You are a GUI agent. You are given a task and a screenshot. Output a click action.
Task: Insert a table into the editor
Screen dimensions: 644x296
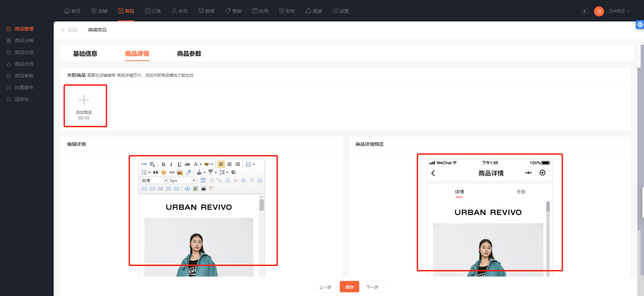pos(203,180)
